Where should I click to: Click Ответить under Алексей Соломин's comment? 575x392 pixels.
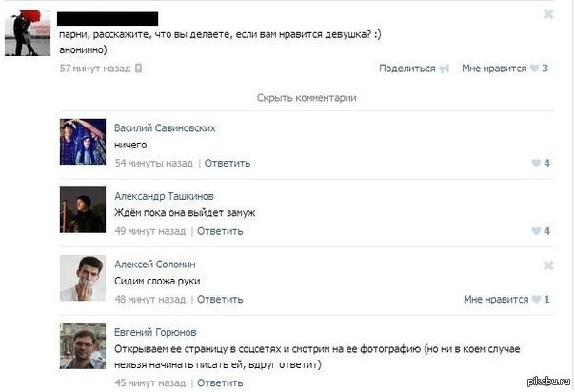coord(220,300)
